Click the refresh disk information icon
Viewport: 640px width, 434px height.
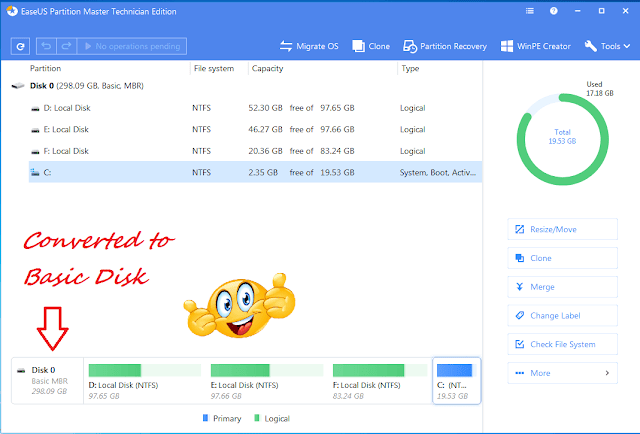pos(20,47)
